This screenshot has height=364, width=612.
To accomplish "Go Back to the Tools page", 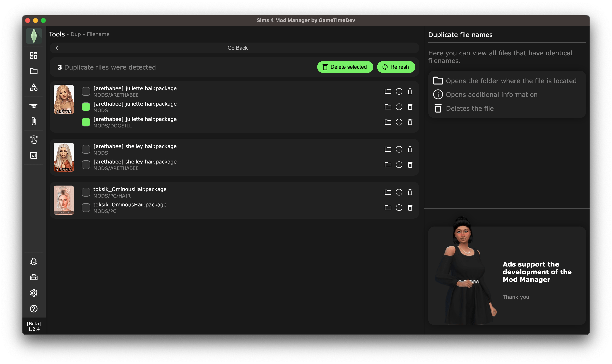I will pyautogui.click(x=234, y=48).
